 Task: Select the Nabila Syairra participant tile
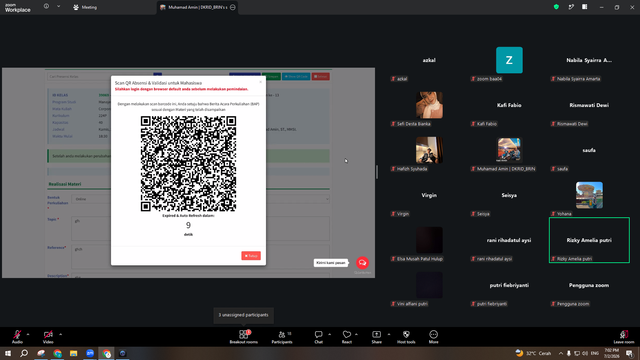pos(589,60)
